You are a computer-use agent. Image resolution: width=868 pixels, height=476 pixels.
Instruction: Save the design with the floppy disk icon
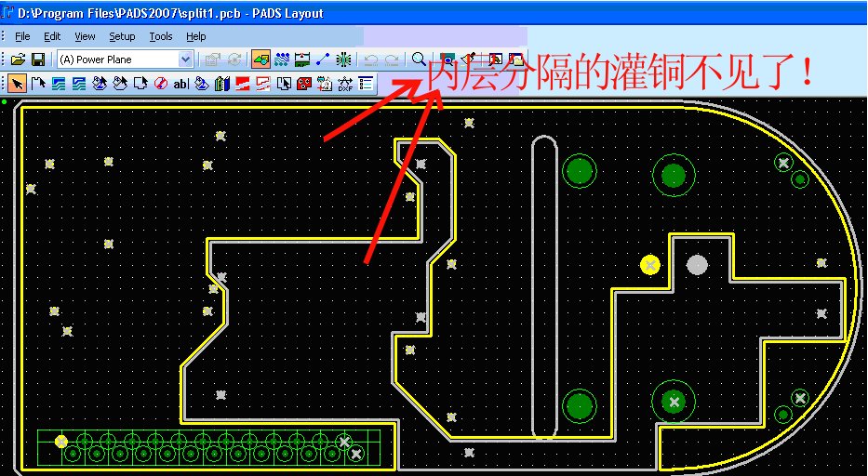pos(37,59)
